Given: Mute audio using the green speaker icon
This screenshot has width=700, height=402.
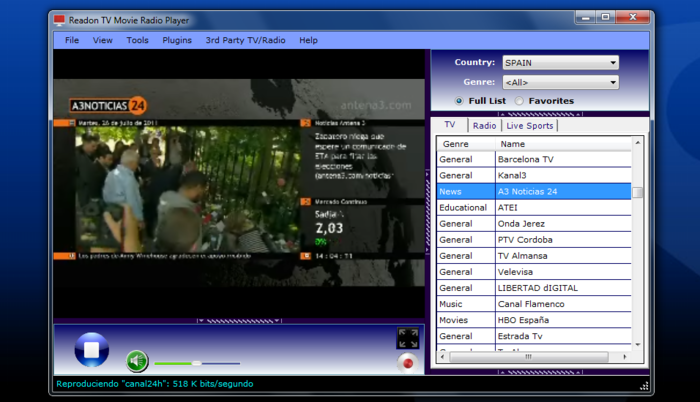Looking at the screenshot, I should pos(137,361).
